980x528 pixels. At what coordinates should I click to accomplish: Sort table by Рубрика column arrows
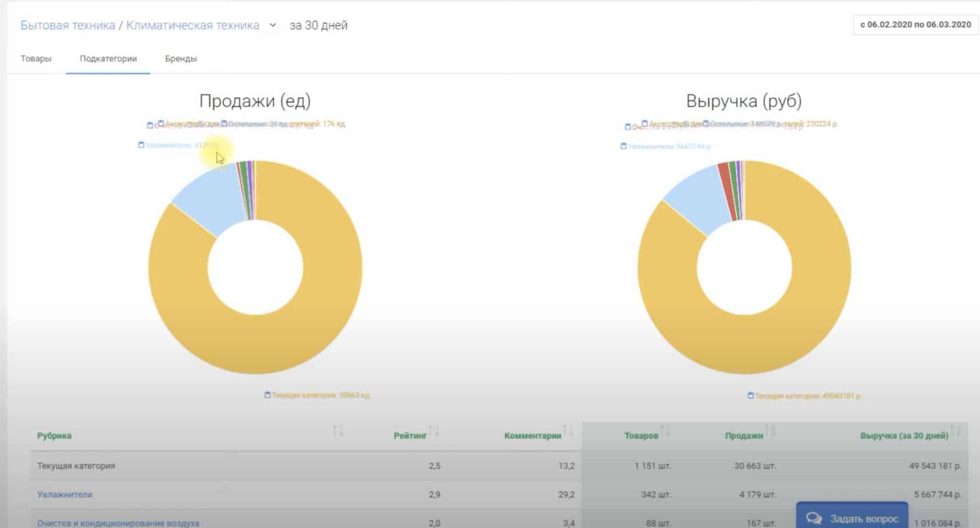(x=338, y=431)
